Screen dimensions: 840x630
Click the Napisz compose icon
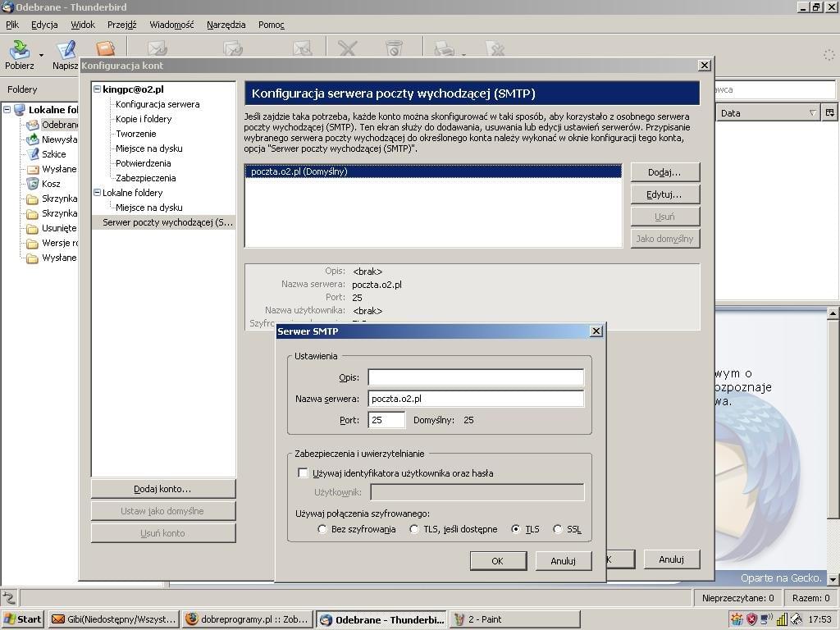click(x=67, y=50)
